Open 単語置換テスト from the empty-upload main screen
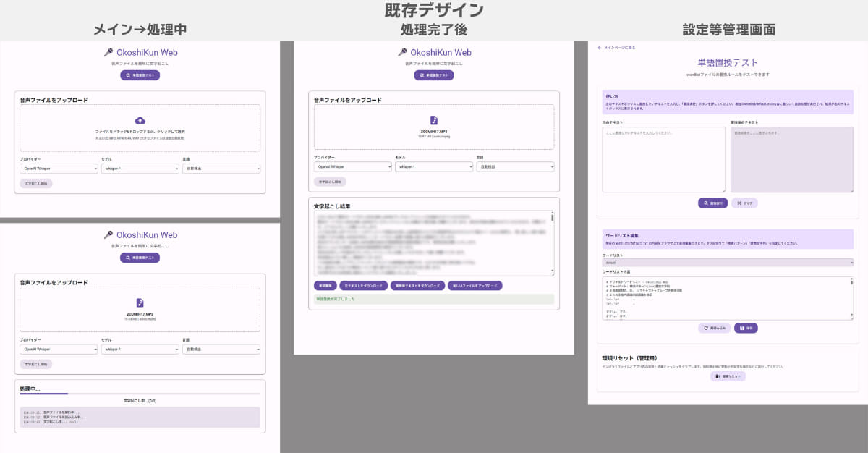Viewport: 868px width, 453px height. 140,75
